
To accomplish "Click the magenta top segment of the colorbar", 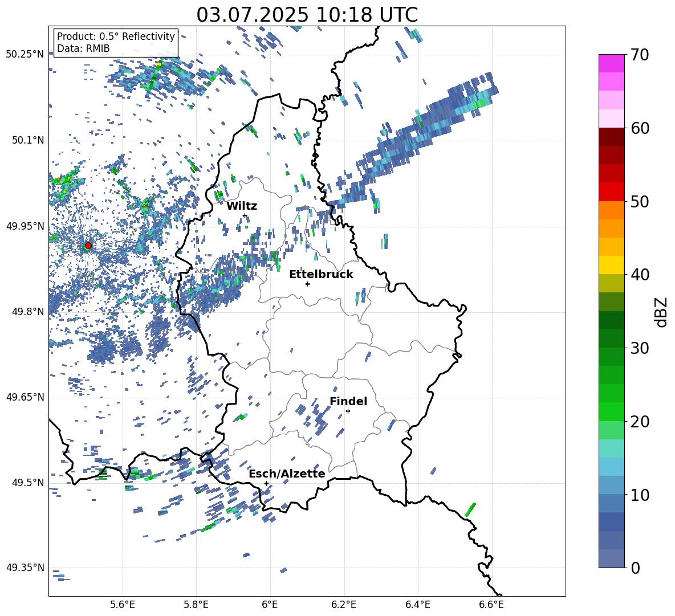I will point(611,63).
